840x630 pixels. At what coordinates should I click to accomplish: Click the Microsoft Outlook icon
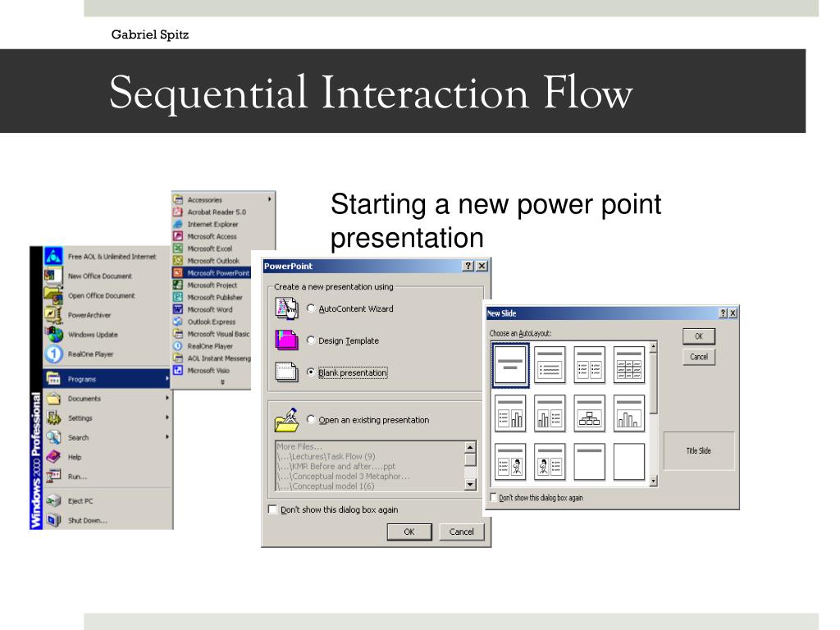click(178, 261)
